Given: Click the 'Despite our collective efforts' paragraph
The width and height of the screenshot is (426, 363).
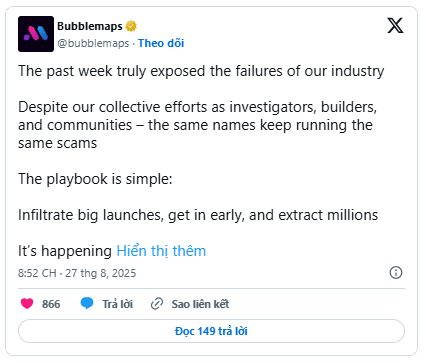Looking at the screenshot, I should (198, 125).
